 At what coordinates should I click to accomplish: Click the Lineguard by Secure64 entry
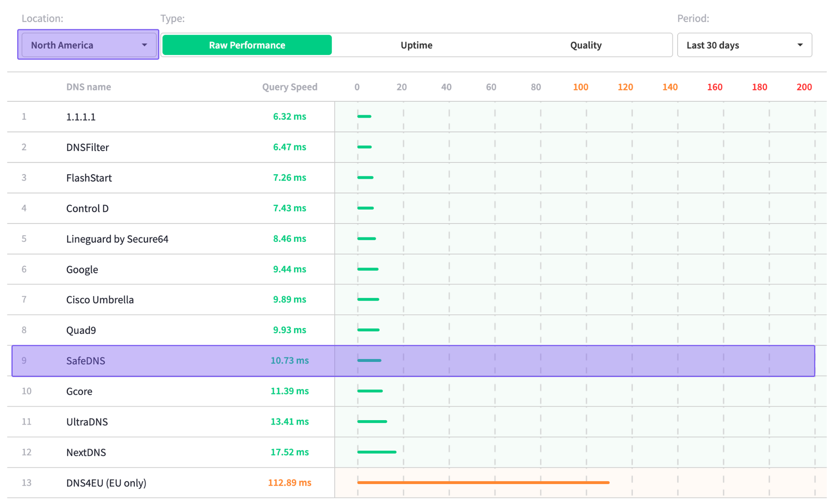pyautogui.click(x=117, y=239)
